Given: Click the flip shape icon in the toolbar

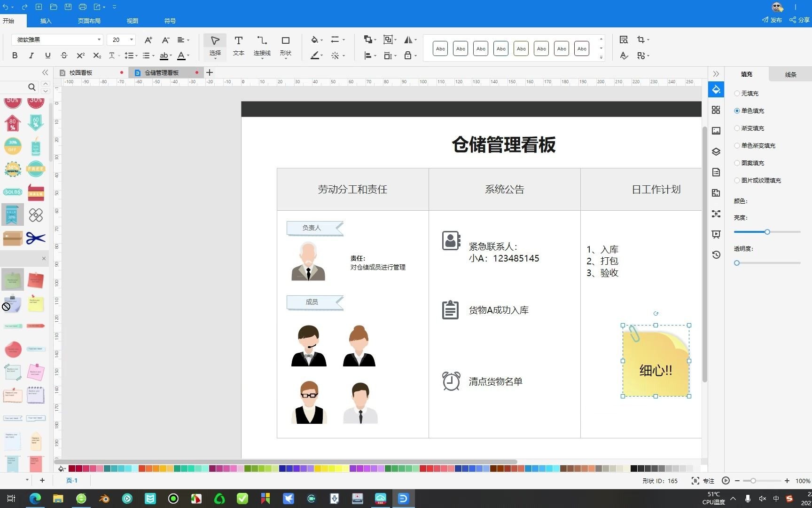Looking at the screenshot, I should click(407, 40).
